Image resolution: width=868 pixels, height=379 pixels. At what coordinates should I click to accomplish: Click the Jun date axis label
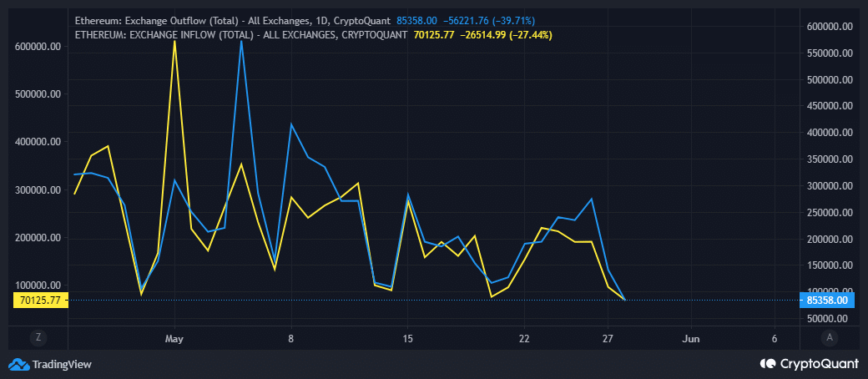click(691, 339)
